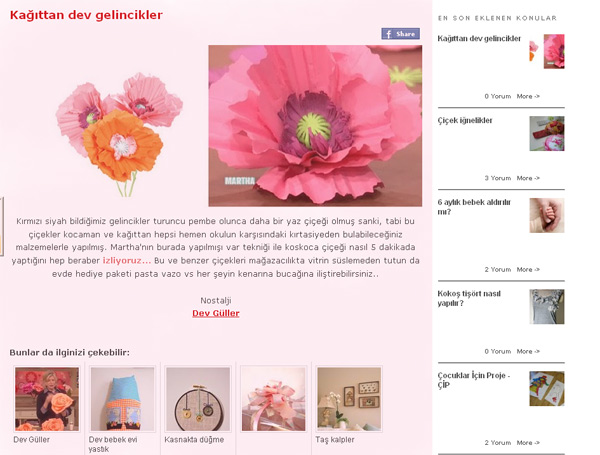Open the 'Dev Güller' related post thumbnail
Screen dimensions: 600x455
click(47, 399)
